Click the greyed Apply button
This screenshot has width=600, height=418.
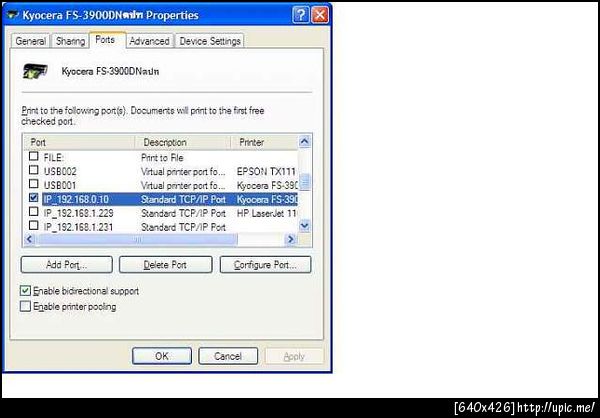point(294,356)
